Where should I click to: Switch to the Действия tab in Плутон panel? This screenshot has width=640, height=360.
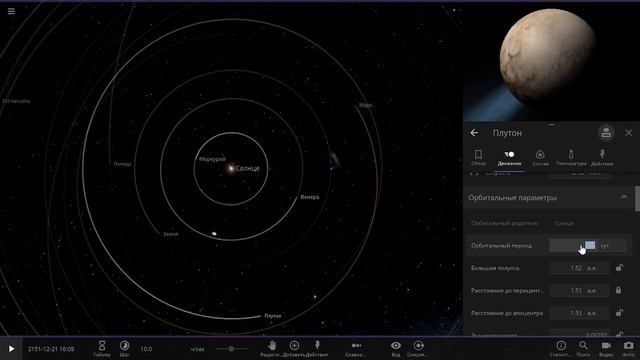click(x=602, y=158)
